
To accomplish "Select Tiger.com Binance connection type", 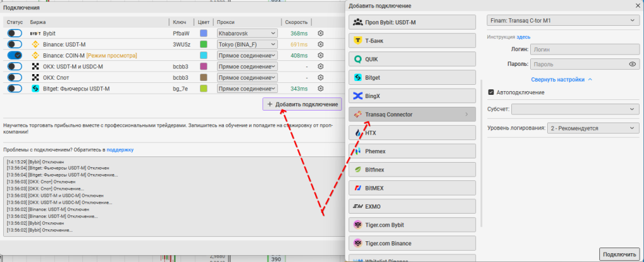I will [x=412, y=244].
